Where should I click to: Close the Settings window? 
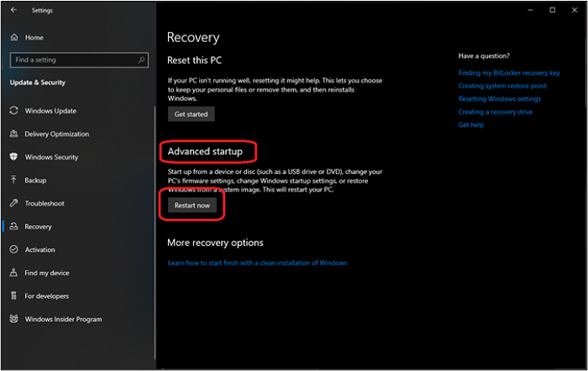coord(575,10)
